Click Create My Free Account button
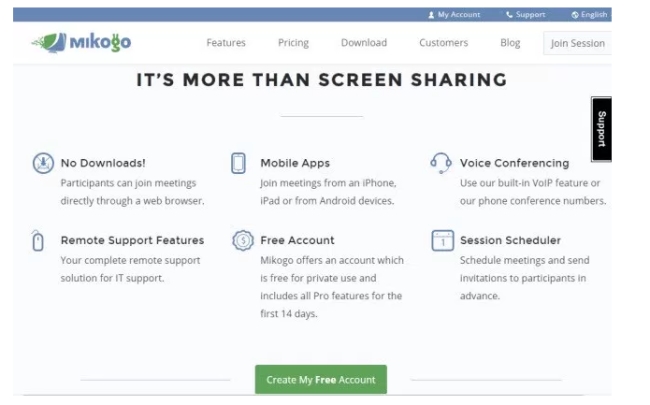Viewport: 650px width, 405px height. tap(321, 379)
